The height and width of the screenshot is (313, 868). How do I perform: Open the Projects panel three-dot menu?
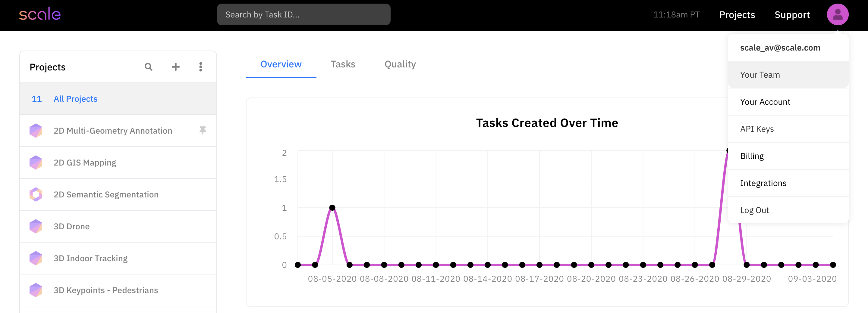click(201, 67)
